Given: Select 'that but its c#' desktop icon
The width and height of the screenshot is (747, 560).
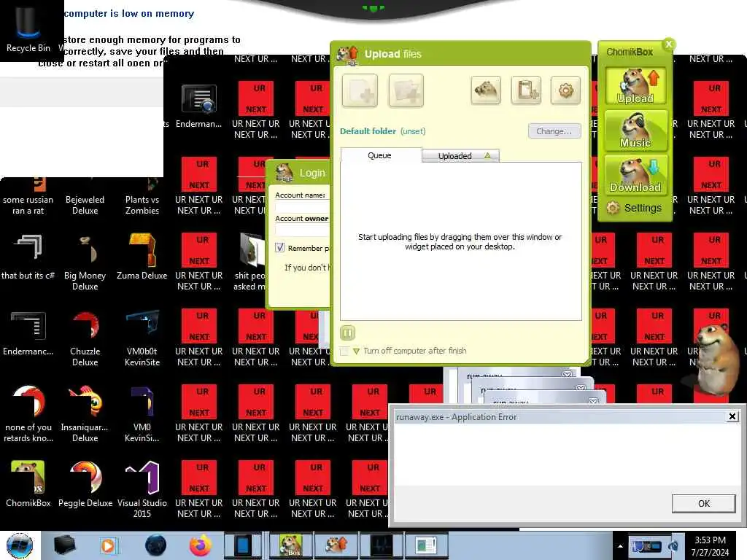Looking at the screenshot, I should [28, 257].
